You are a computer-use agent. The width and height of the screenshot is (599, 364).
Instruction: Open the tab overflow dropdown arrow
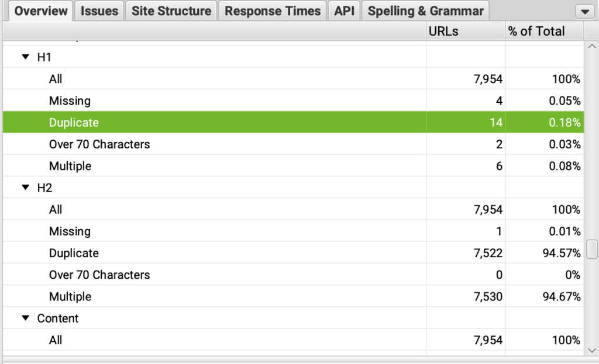tap(584, 11)
